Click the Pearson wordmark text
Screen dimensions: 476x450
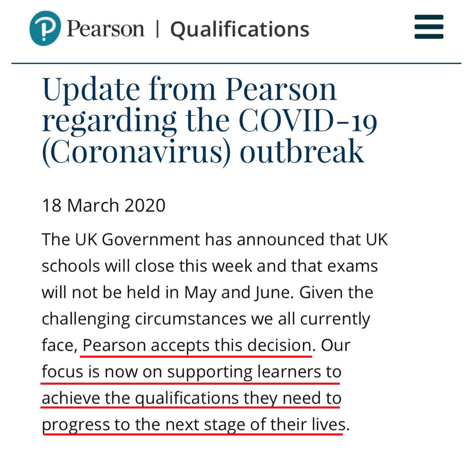[x=105, y=28]
